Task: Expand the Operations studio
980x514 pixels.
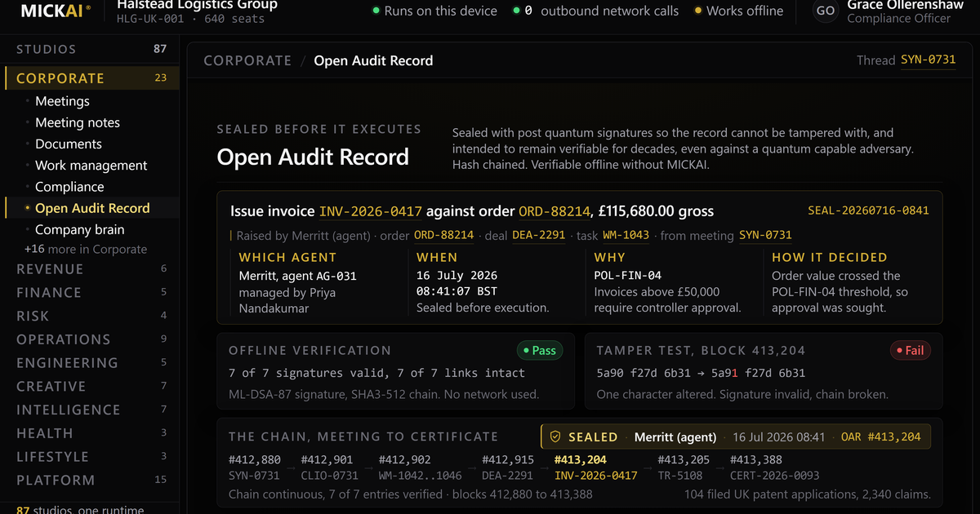Action: [x=90, y=339]
